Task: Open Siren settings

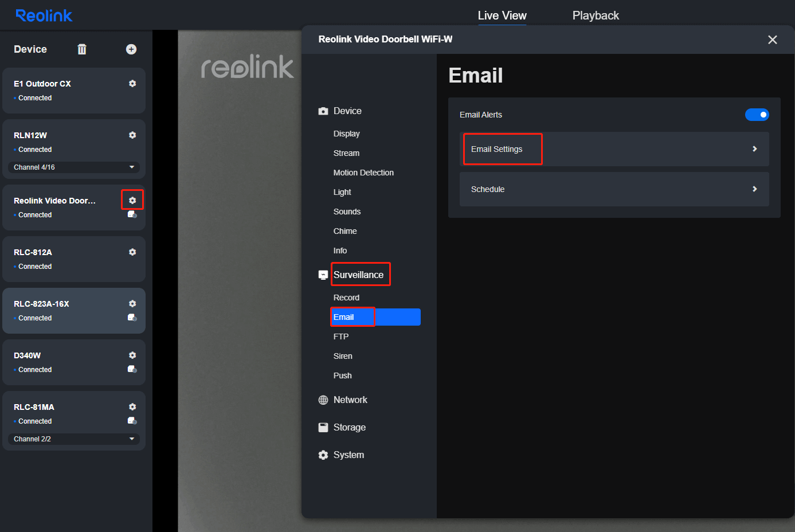Action: [x=343, y=356]
